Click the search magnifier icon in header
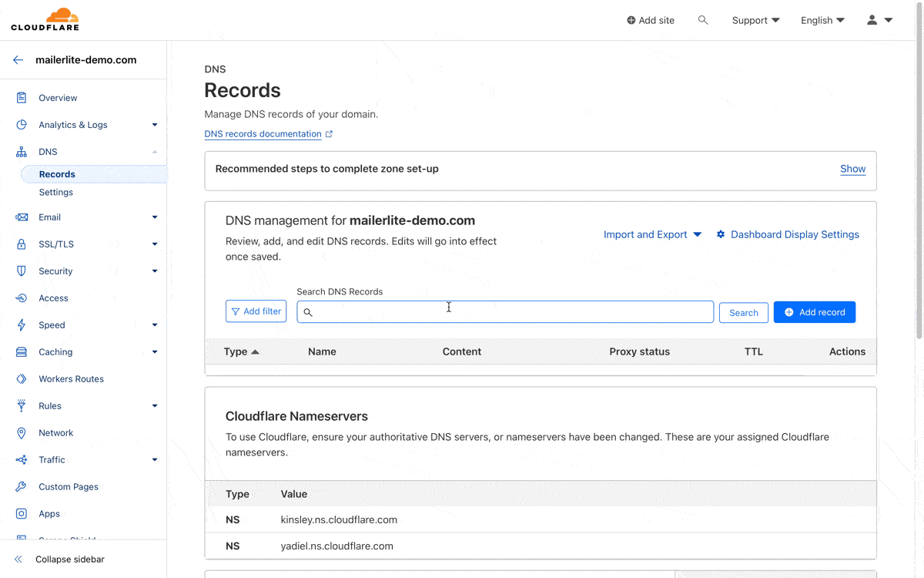Viewport: 924px width, 578px height. tap(703, 20)
